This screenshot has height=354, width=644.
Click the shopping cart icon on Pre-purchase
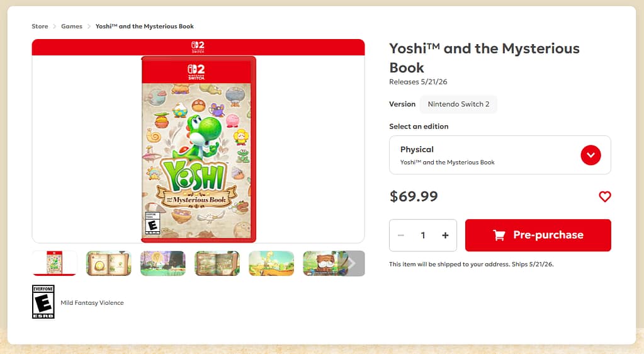coord(499,235)
